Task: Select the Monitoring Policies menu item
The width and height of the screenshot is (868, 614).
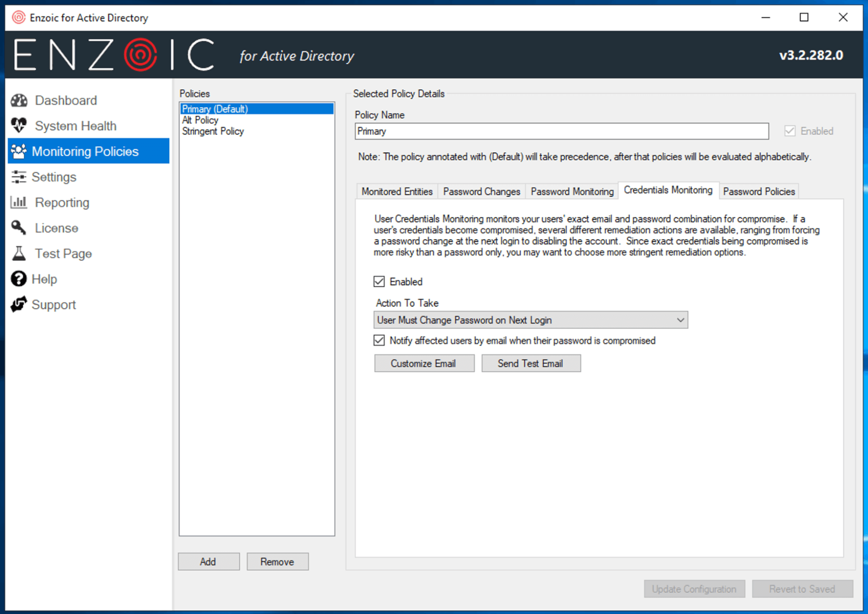Action: click(x=89, y=151)
